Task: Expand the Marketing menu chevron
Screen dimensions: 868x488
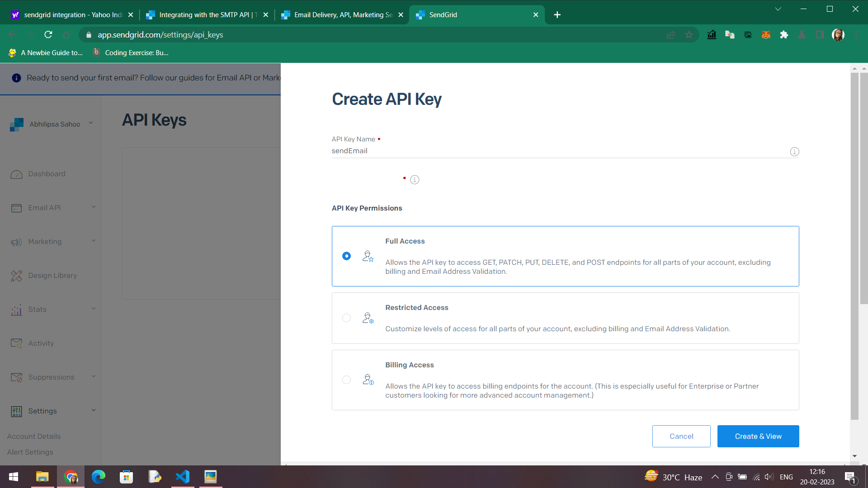Action: click(x=94, y=241)
